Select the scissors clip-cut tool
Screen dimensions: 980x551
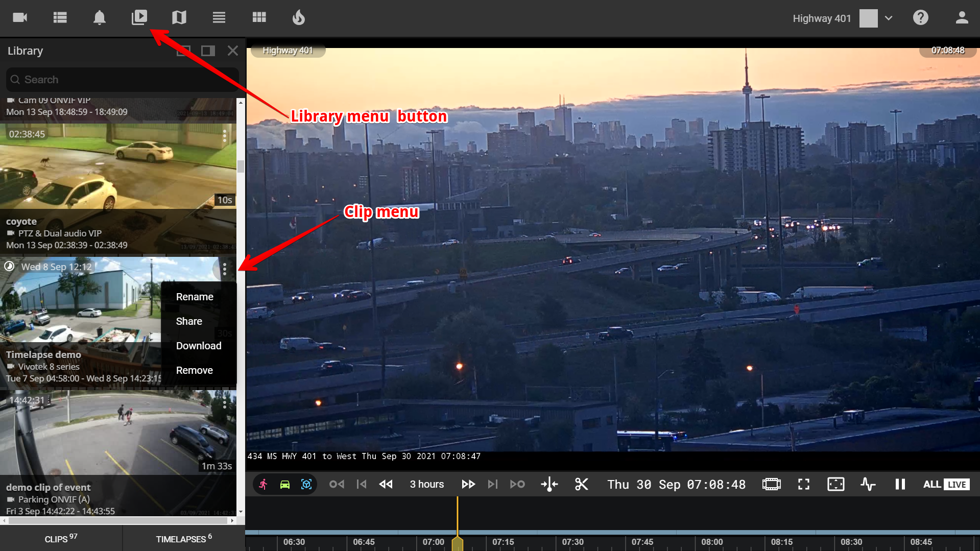click(581, 484)
